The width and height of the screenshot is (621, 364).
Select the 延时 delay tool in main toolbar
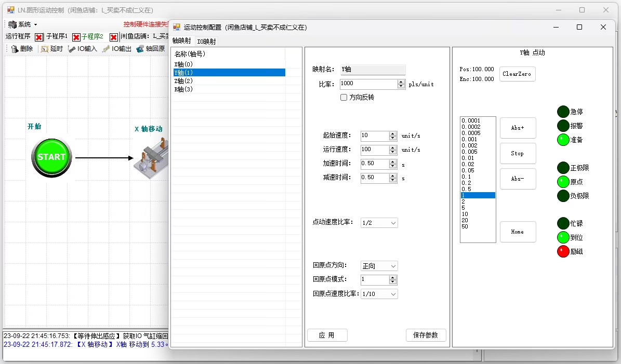[52, 49]
